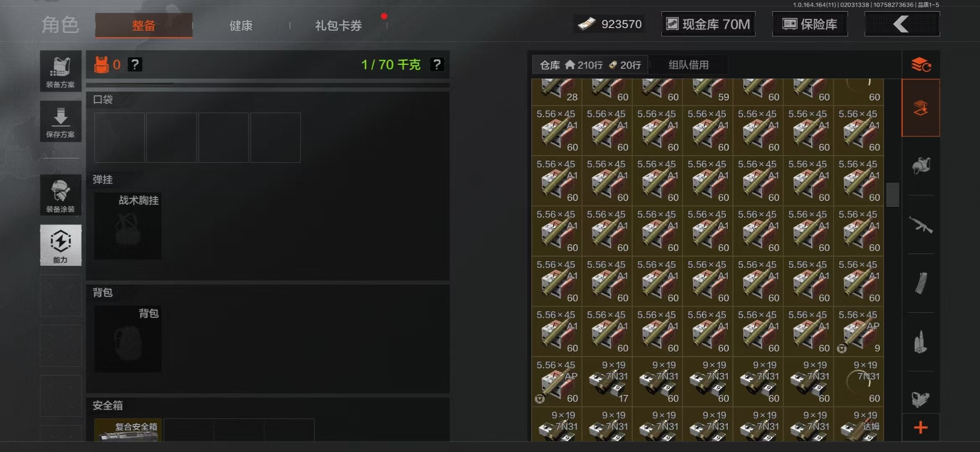Add a category with the orange plus
Screen dimensions: 980x452
click(921, 428)
